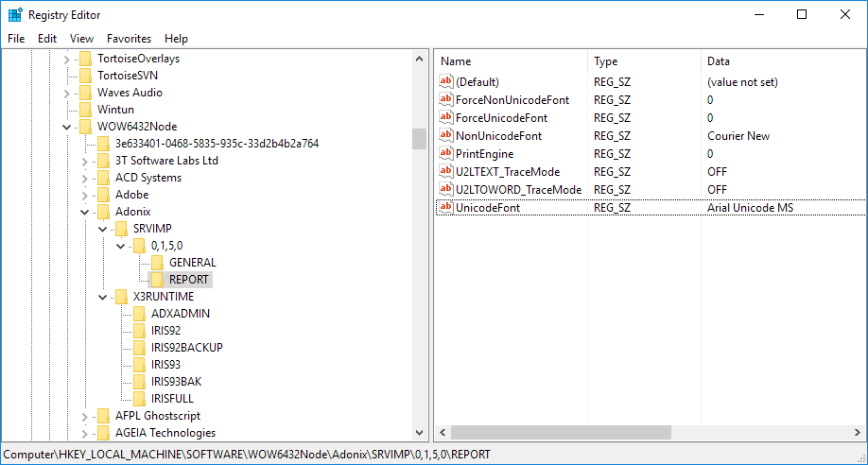Image resolution: width=868 pixels, height=465 pixels.
Task: Click the folder icon of 3T Software Labs Ltd
Action: pos(103,161)
